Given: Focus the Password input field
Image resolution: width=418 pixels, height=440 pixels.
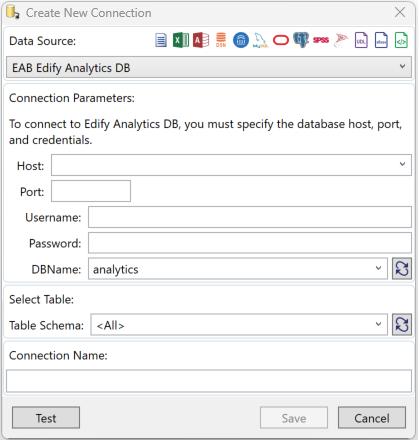Looking at the screenshot, I should click(x=250, y=243).
